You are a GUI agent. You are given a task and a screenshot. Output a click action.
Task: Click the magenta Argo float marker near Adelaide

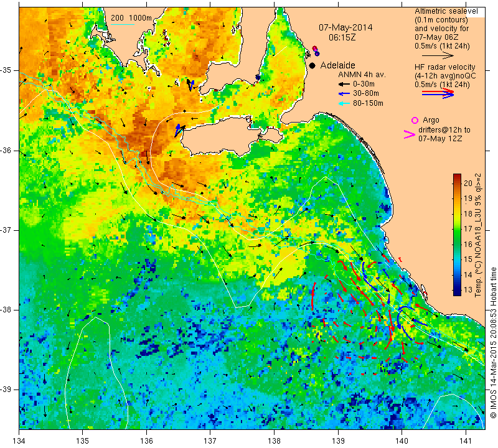[314, 49]
